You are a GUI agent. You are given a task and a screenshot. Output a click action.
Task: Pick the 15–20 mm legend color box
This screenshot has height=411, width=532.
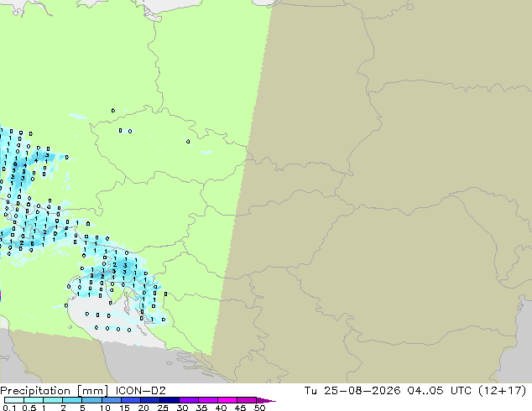coord(131,400)
